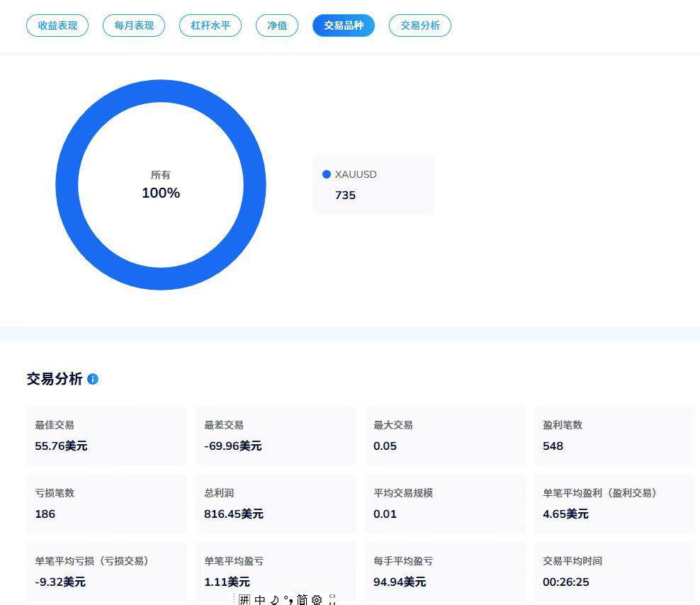Click the 最大交易 value 0.05
700x605 pixels.
[385, 446]
